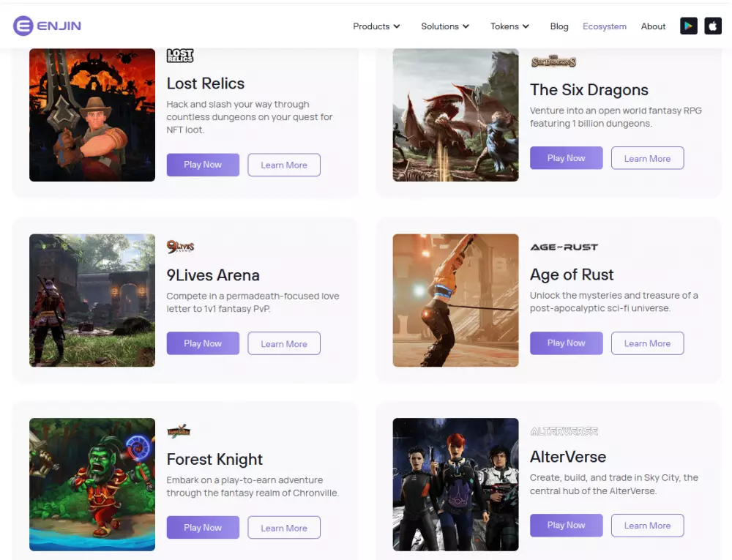Open the Apple App Store icon
This screenshot has width=732, height=560.
coord(712,26)
